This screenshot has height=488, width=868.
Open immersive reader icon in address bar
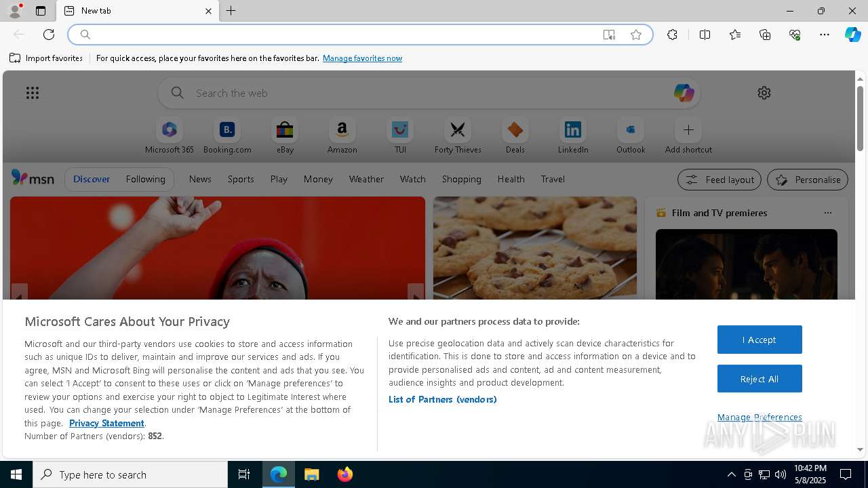609,35
